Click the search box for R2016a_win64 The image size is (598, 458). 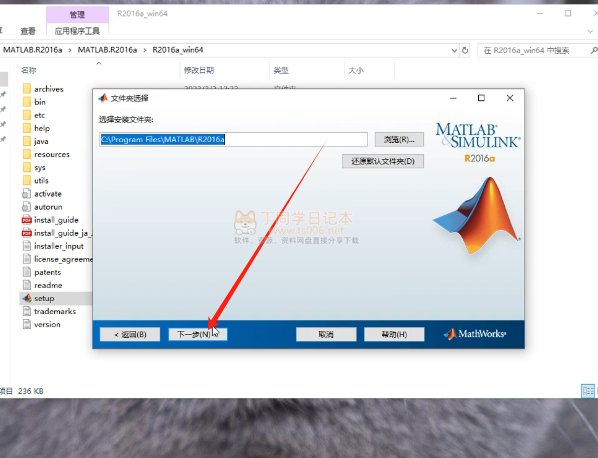tap(534, 50)
